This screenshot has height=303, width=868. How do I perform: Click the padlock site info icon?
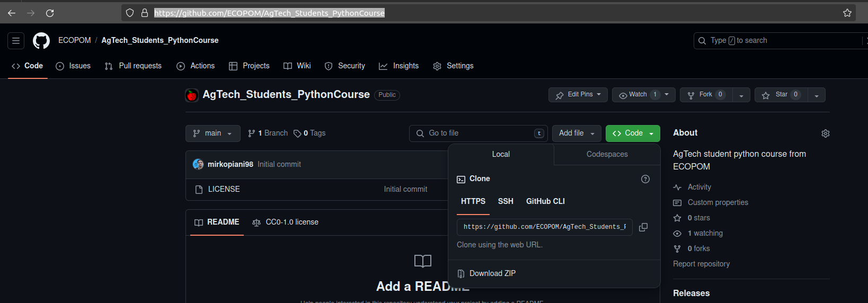point(144,13)
